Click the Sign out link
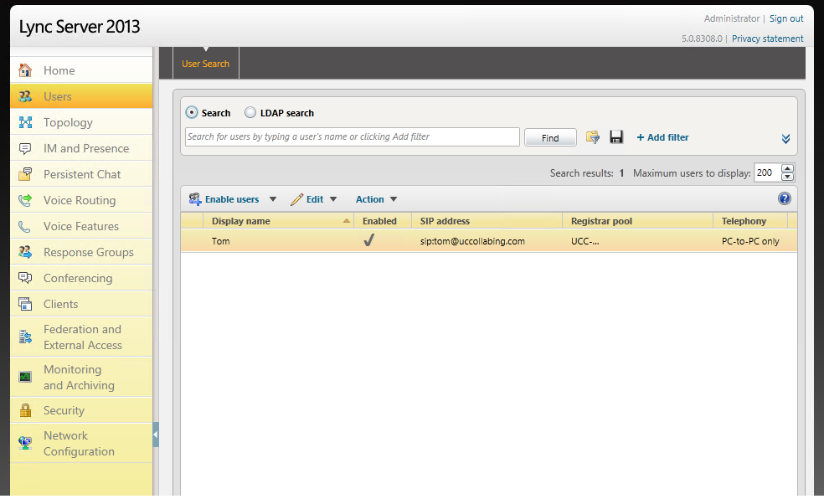824x504 pixels. (x=786, y=18)
